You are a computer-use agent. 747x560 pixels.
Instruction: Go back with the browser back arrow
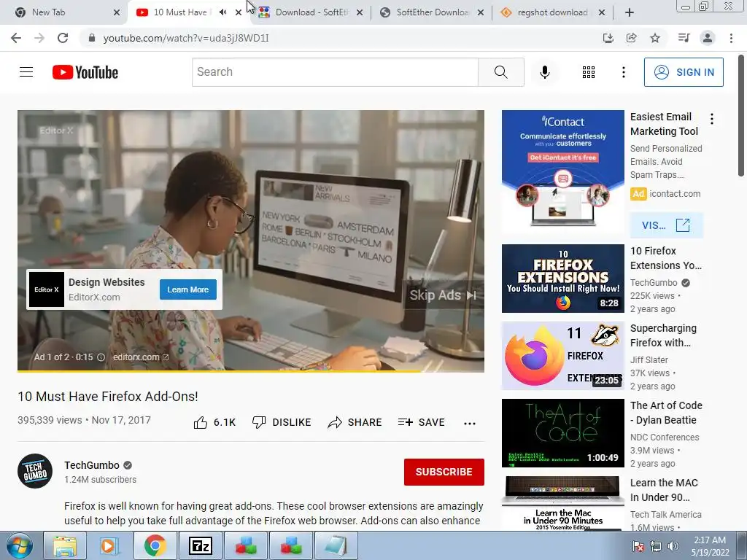pyautogui.click(x=16, y=38)
